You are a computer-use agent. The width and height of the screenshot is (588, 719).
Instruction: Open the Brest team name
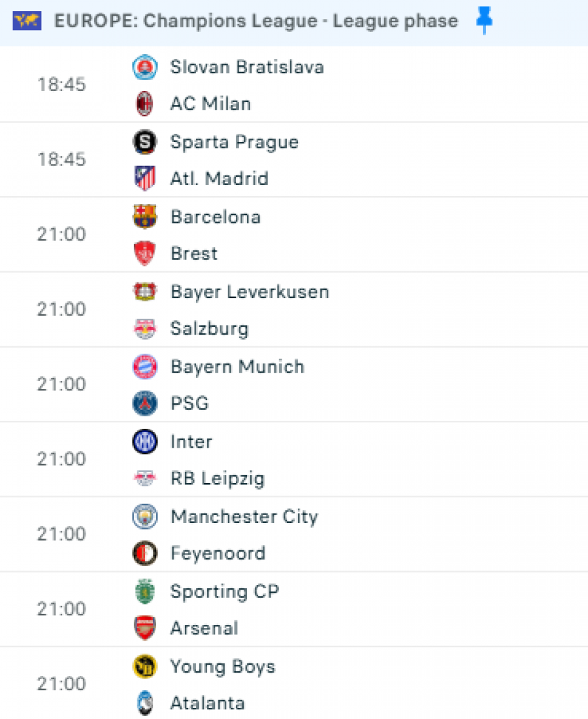point(194,254)
